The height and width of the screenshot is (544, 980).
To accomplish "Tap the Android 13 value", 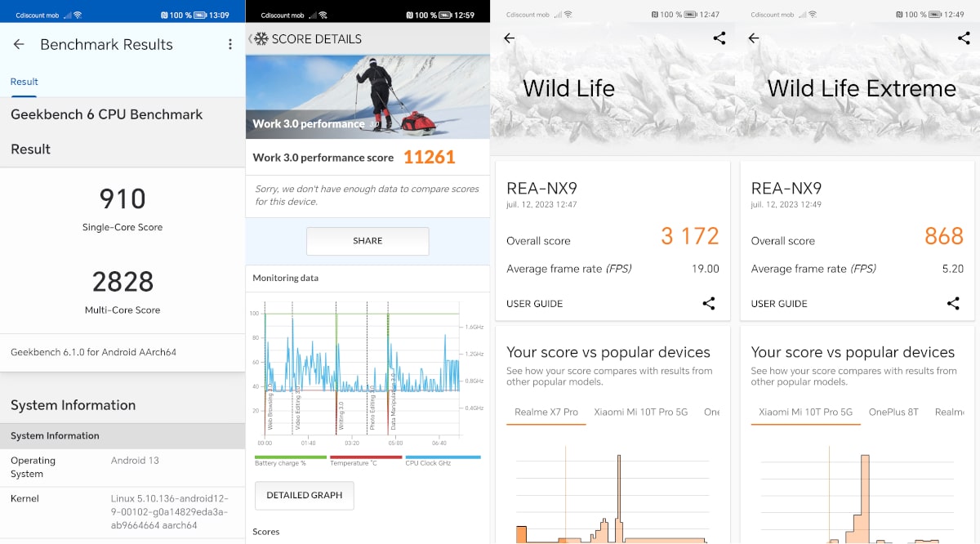I will [x=135, y=461].
